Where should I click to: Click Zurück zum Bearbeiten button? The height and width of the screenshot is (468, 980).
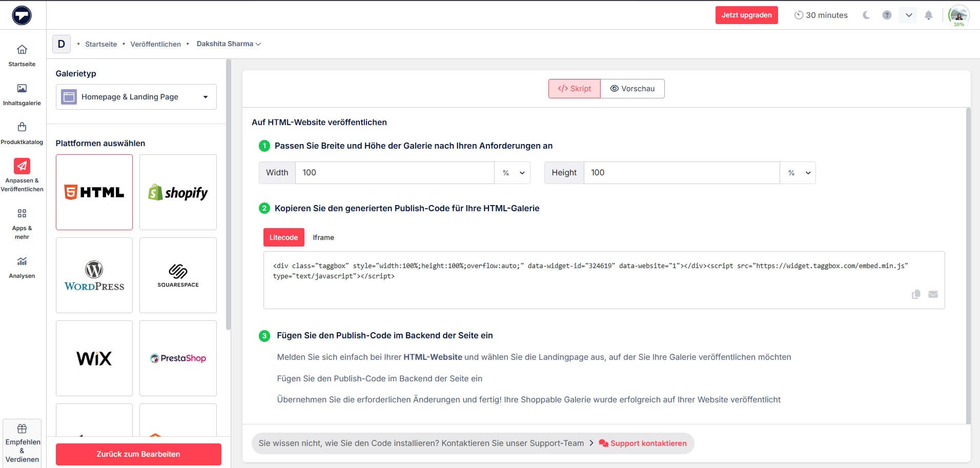[138, 454]
